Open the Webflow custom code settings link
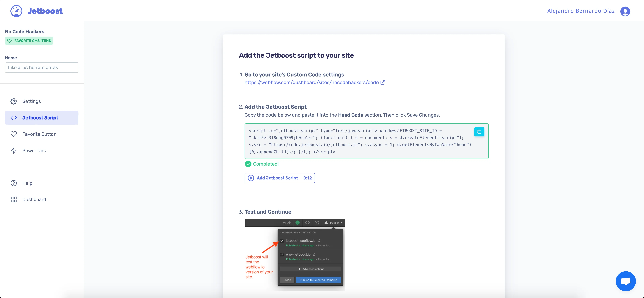 [311, 82]
